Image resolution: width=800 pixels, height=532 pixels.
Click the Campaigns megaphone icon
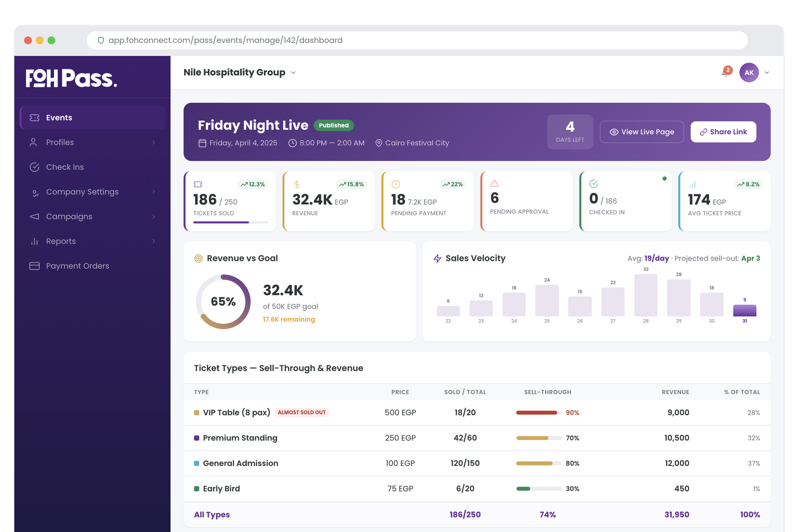(33, 216)
